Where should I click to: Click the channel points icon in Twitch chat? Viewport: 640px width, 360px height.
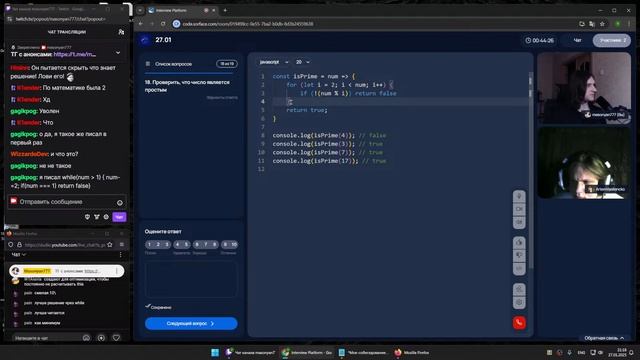[x=97, y=217]
